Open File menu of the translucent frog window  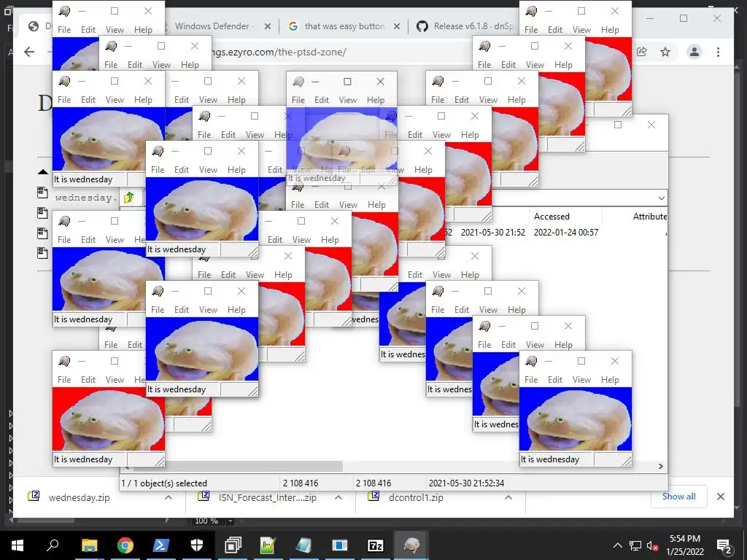click(x=298, y=99)
